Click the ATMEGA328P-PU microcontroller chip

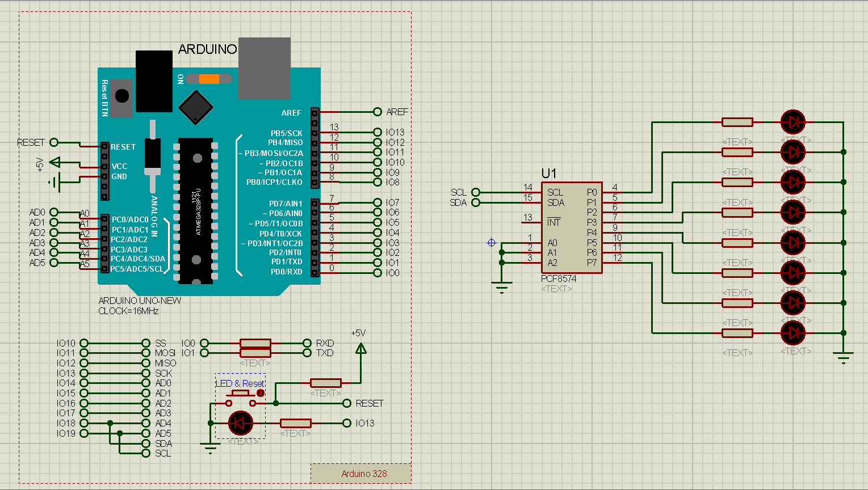[196, 210]
